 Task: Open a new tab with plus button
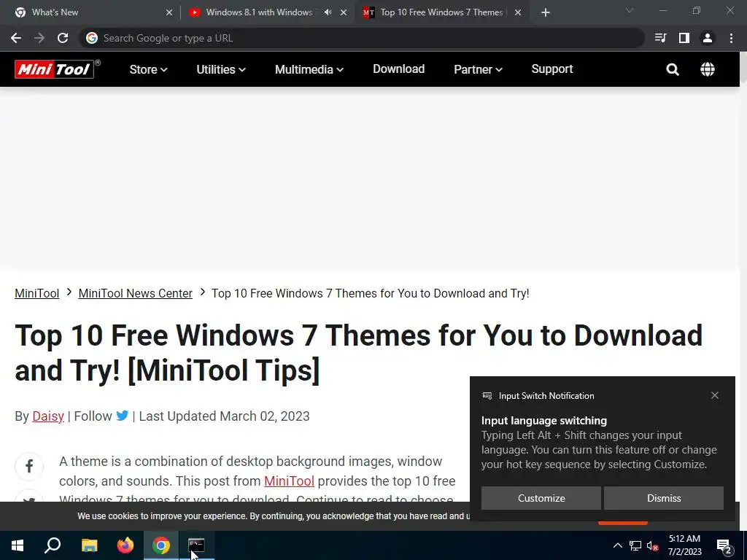point(546,13)
